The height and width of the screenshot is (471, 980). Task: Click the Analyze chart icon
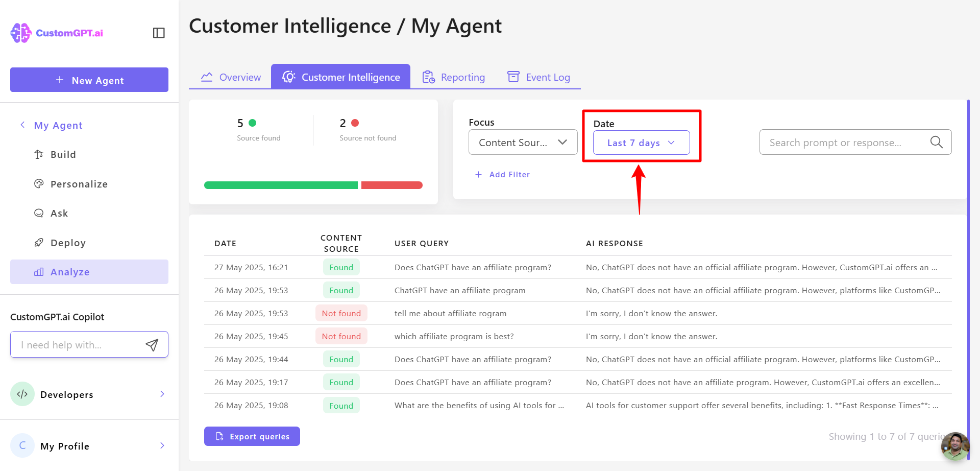(39, 272)
